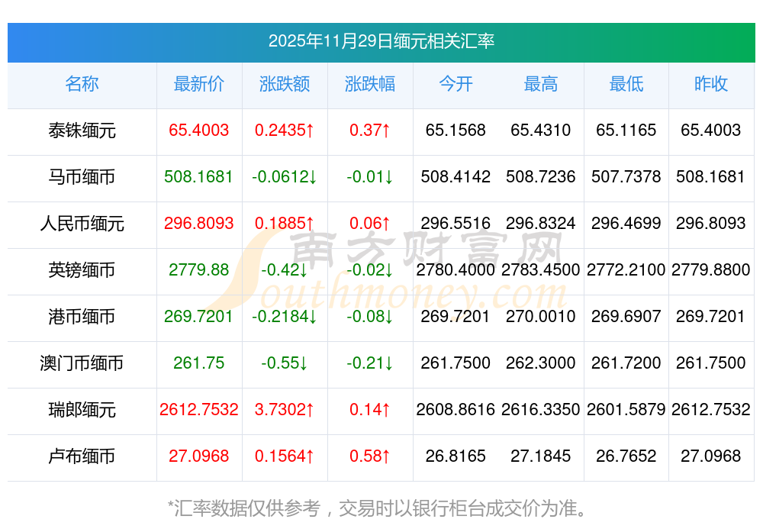Select the 今开 column header
The image size is (763, 532).
tap(456, 84)
